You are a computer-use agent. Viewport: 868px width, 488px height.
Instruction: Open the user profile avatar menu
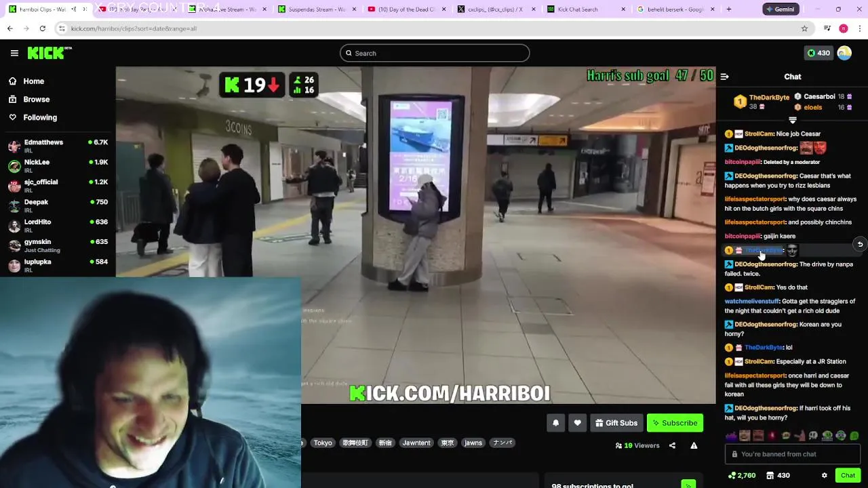tap(844, 53)
